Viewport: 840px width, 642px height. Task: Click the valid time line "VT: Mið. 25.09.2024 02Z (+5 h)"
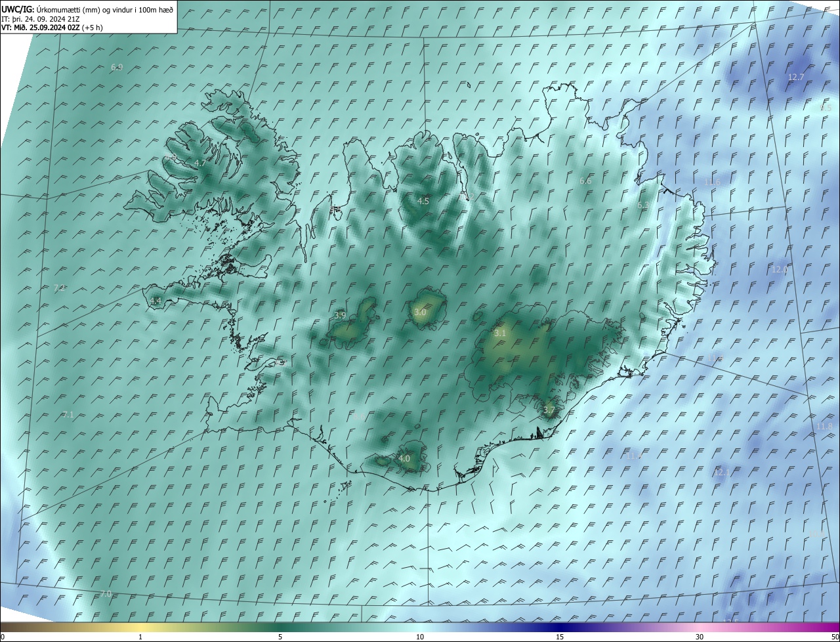(x=52, y=28)
